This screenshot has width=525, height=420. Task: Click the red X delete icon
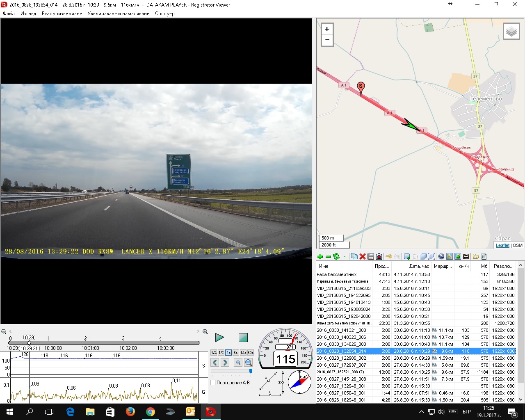pos(363,256)
